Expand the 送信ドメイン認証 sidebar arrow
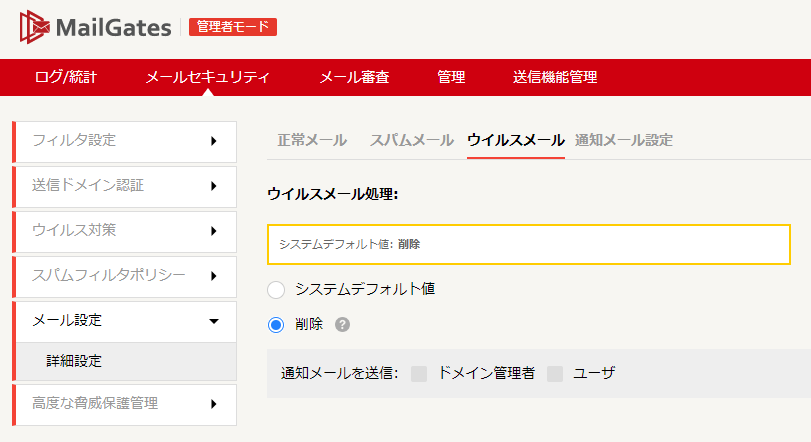 click(x=214, y=186)
